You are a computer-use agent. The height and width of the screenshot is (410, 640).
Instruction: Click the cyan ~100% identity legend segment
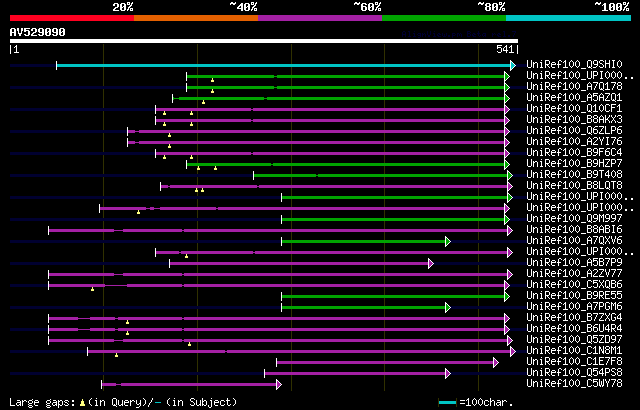(x=569, y=18)
